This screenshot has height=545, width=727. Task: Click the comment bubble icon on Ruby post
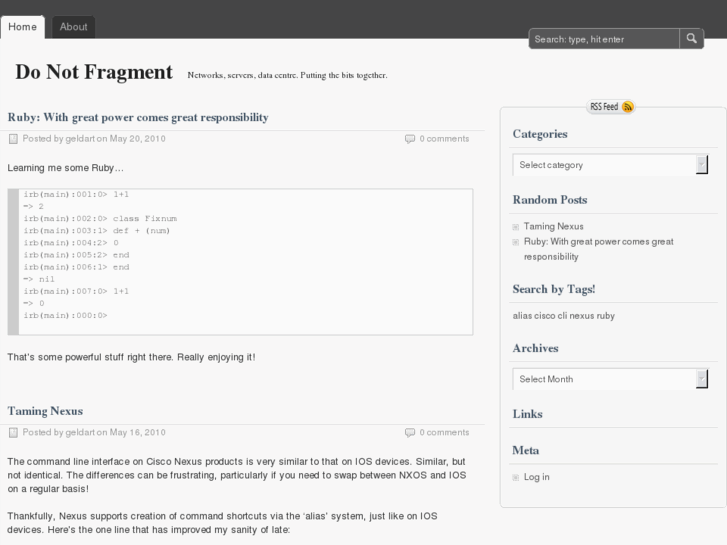click(410, 139)
